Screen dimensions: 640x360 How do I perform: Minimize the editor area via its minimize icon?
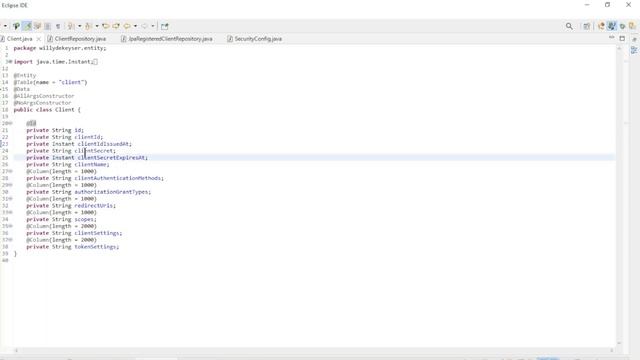point(611,38)
